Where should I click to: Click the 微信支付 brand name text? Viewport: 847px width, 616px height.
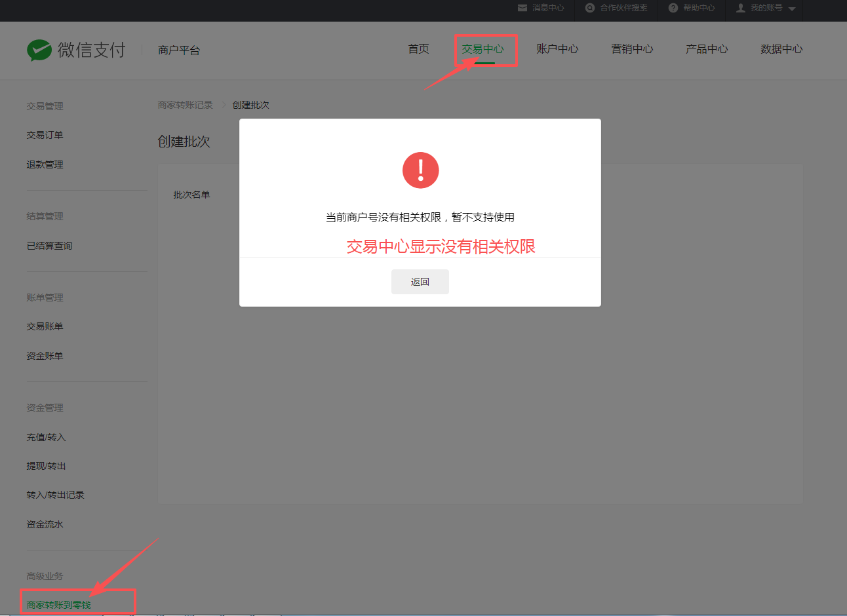(x=92, y=50)
